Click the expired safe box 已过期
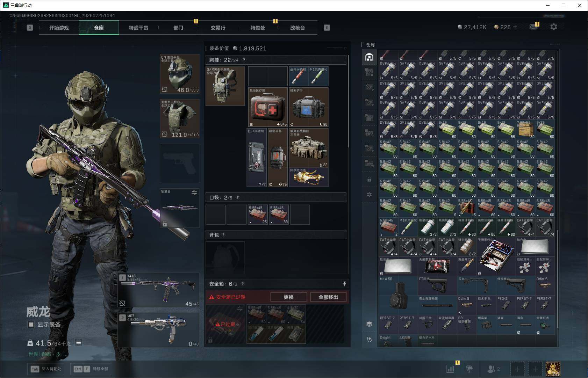Viewport: 588px width, 378px height. pyautogui.click(x=225, y=324)
